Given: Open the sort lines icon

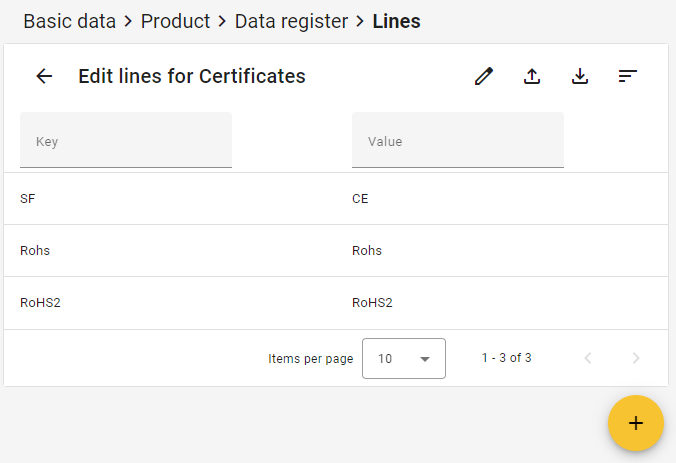Looking at the screenshot, I should 628,76.
